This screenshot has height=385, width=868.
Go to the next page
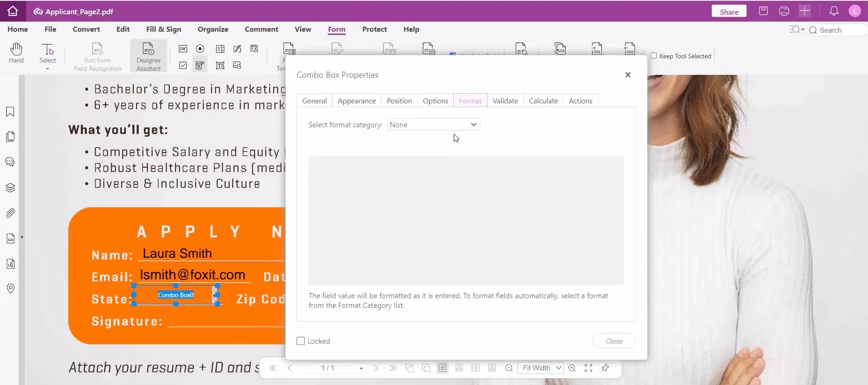coord(376,368)
